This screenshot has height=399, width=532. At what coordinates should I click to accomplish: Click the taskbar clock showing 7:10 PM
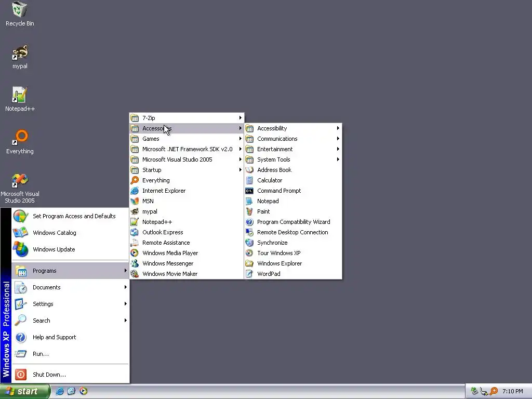pyautogui.click(x=513, y=392)
